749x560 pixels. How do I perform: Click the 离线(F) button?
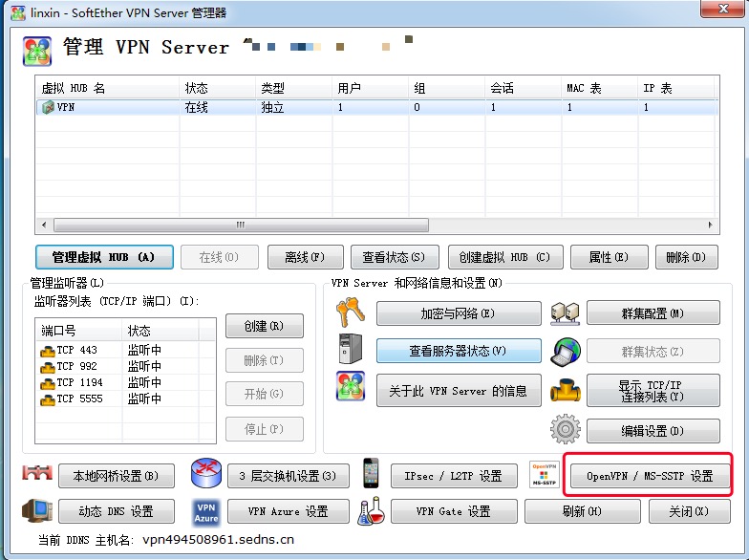[306, 258]
